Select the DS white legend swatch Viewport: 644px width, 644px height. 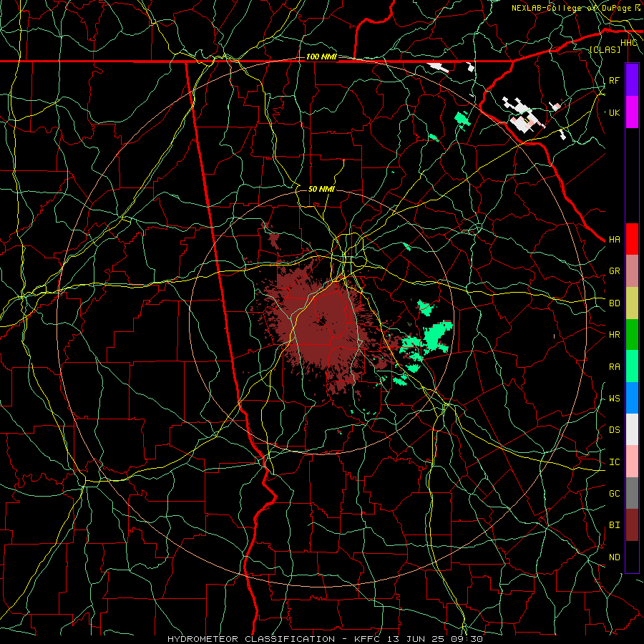[x=632, y=429]
